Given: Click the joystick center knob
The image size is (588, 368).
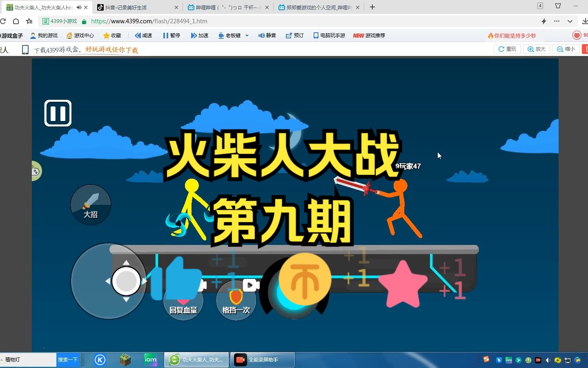Looking at the screenshot, I should (x=126, y=281).
